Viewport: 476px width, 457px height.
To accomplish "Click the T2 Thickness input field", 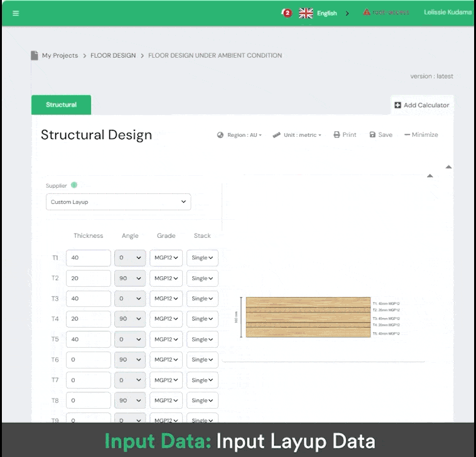I will point(89,278).
